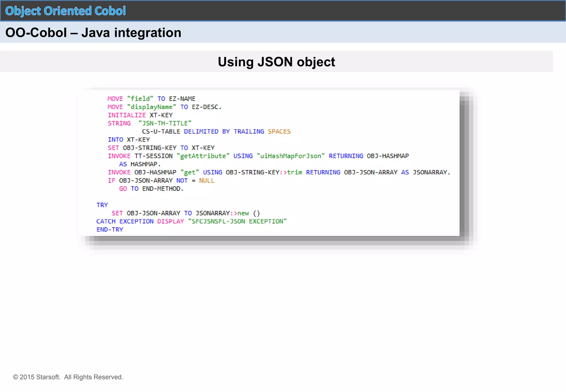
Task: Click the 'SET OBJ-STRING-KEY TO XT-KEY' line
Action: click(161, 148)
